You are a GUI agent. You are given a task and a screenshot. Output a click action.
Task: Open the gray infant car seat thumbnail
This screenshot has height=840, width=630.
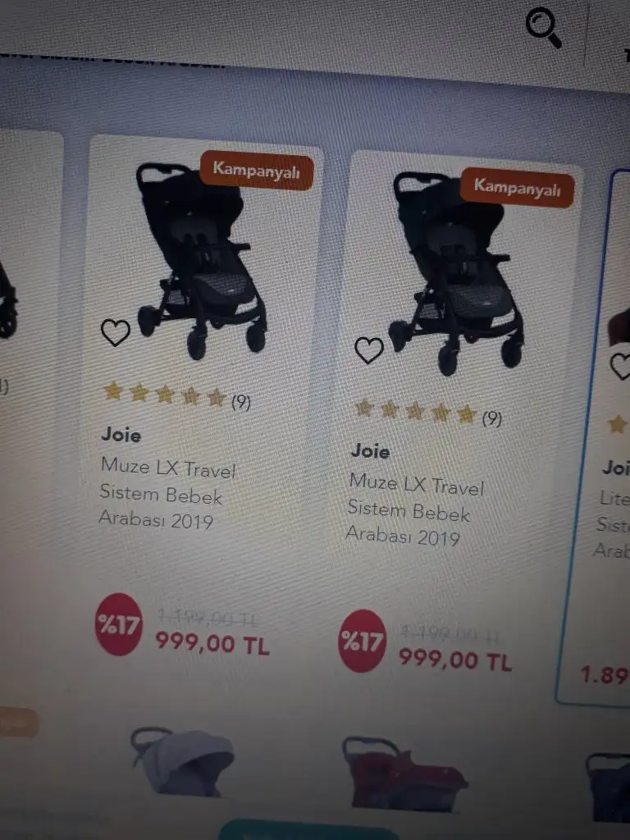[182, 761]
